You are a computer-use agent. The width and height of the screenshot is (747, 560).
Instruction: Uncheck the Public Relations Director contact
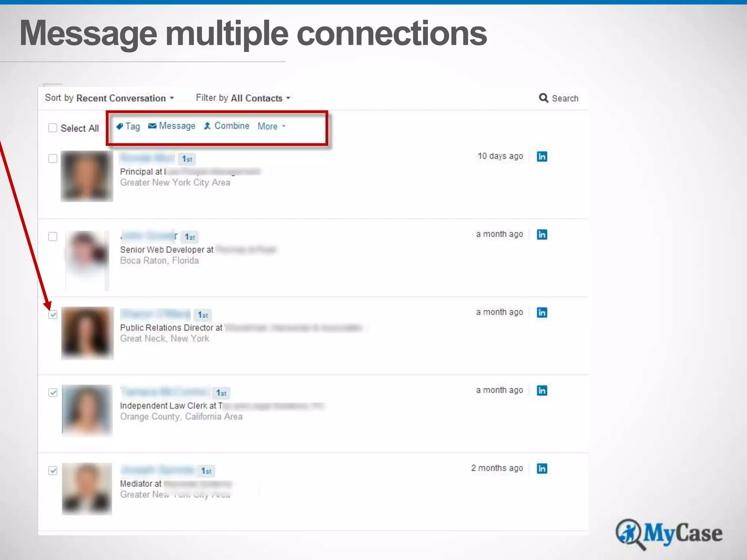pyautogui.click(x=53, y=315)
